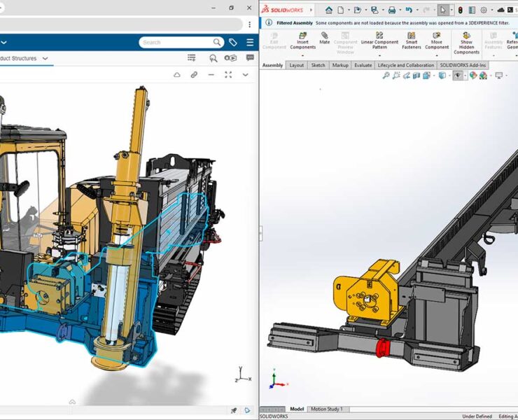Viewport: 518px width, 420px height.
Task: Save the assembly with the Save icon
Action: pyautogui.click(x=374, y=10)
